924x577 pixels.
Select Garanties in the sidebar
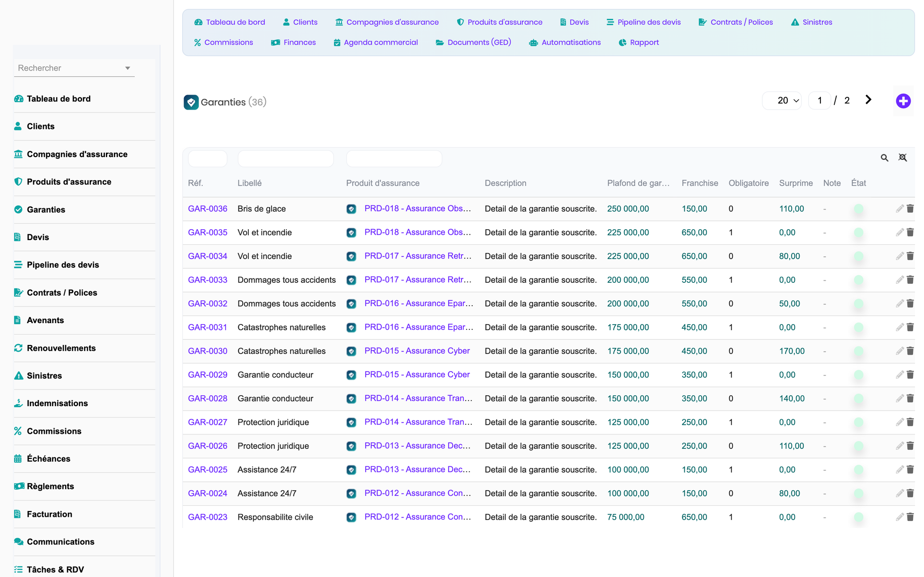[46, 210]
